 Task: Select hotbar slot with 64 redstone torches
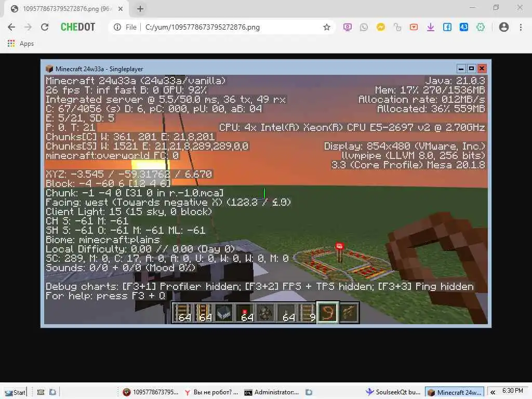tap(245, 312)
